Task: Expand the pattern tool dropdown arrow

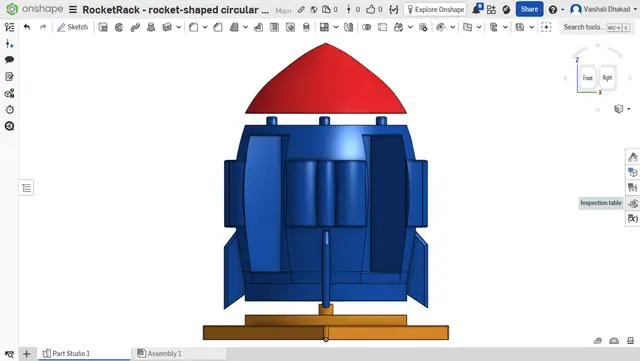Action: pos(336,27)
